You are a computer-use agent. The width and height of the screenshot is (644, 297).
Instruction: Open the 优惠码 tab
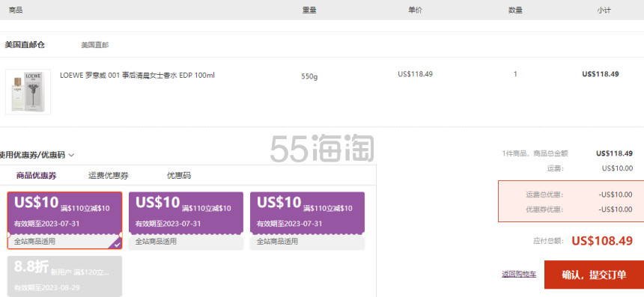pos(179,176)
